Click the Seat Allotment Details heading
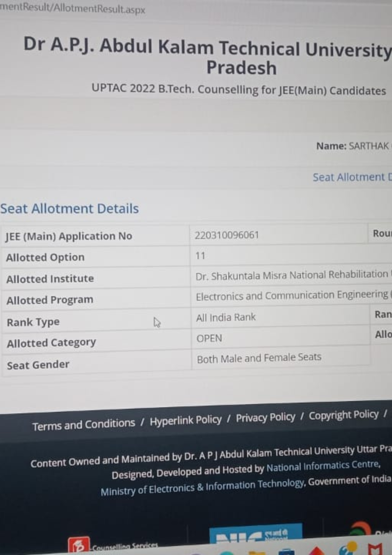The image size is (392, 555). (x=69, y=208)
